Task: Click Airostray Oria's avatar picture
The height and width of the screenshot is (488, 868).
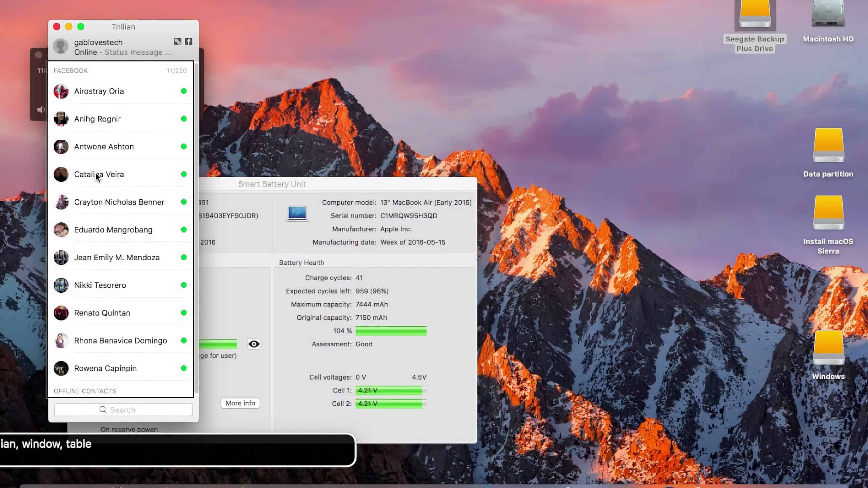Action: click(x=61, y=91)
